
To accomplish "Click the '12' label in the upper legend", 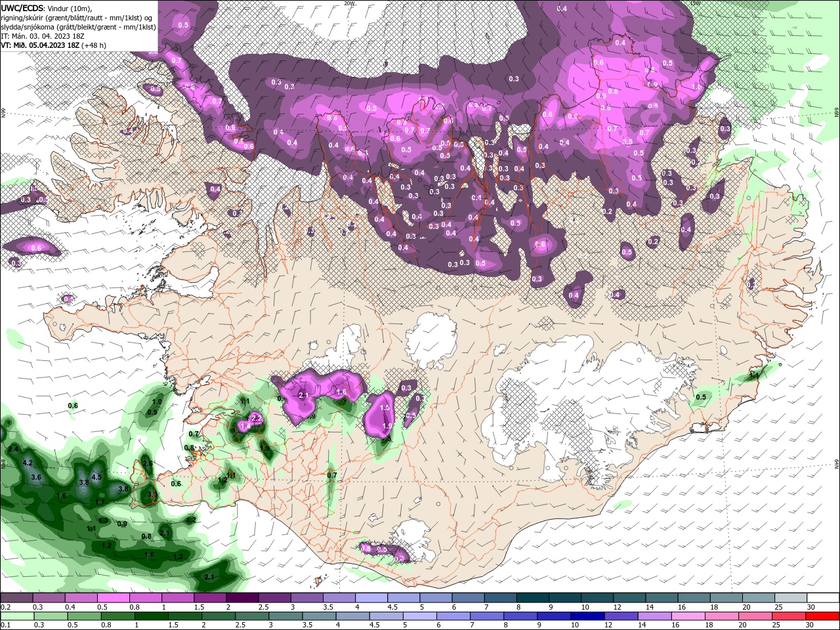I will coord(617,607).
